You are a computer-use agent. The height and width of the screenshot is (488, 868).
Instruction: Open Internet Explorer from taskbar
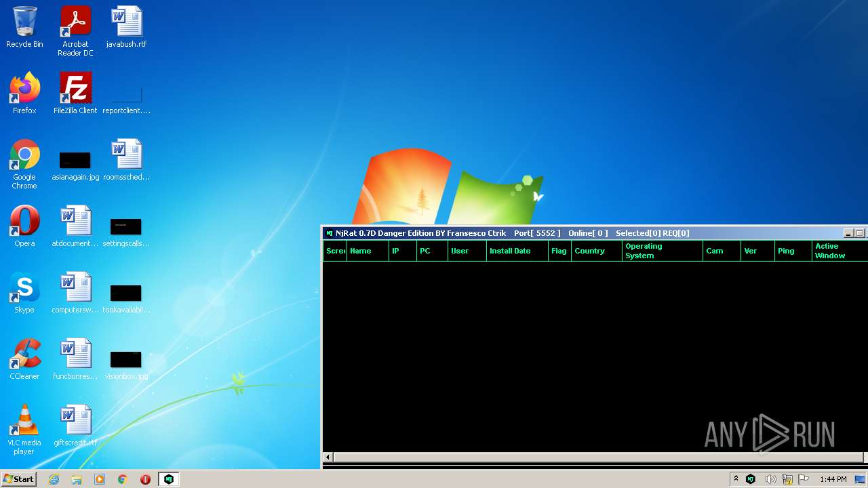54,479
